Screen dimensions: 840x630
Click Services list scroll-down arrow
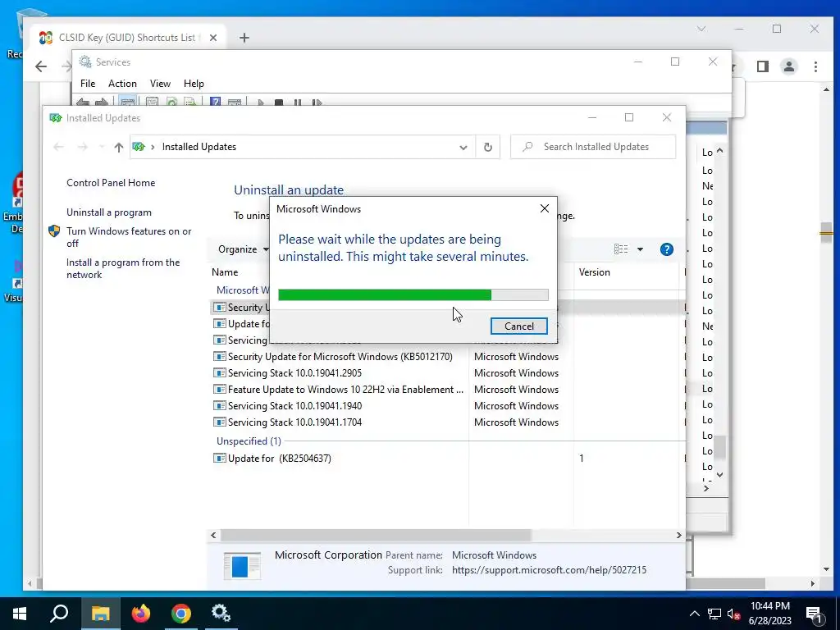pyautogui.click(x=720, y=475)
